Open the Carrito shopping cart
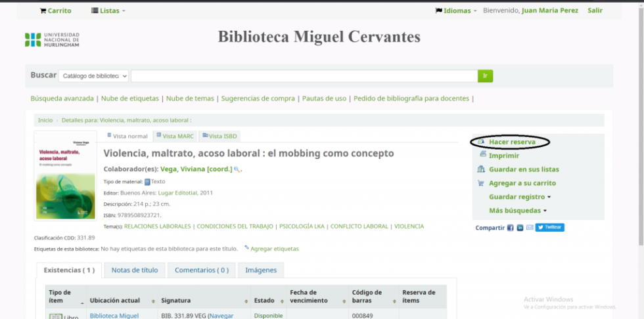This screenshot has width=644, height=319. coord(55,11)
